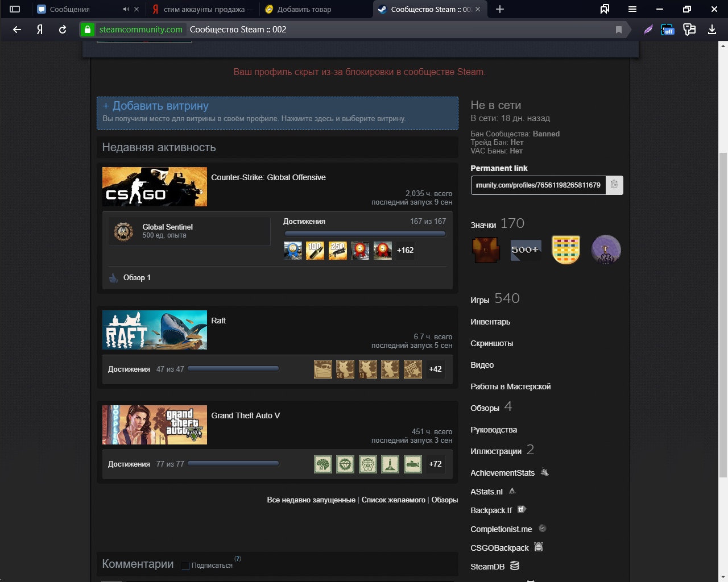Open the purple feather extension icon
The height and width of the screenshot is (582, 728).
pyautogui.click(x=648, y=30)
